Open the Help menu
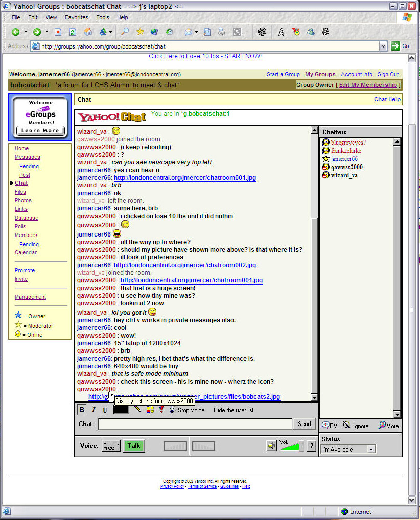 (x=122, y=17)
